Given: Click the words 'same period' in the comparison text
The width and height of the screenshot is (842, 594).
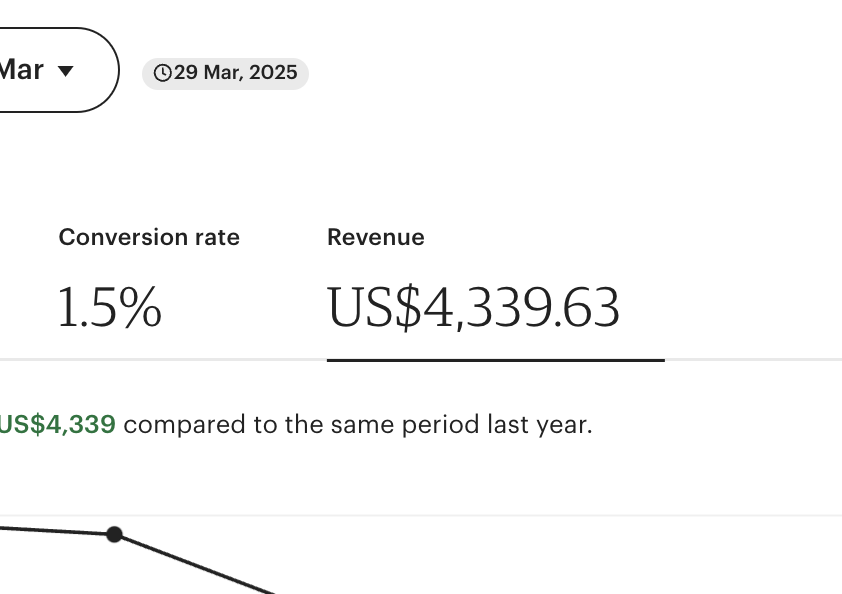Looking at the screenshot, I should pyautogui.click(x=406, y=424).
